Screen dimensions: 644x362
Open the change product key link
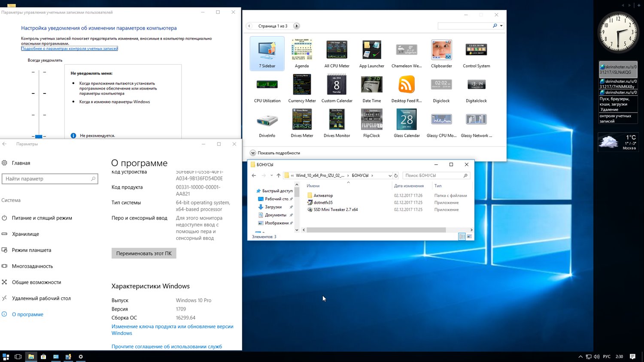[173, 330]
